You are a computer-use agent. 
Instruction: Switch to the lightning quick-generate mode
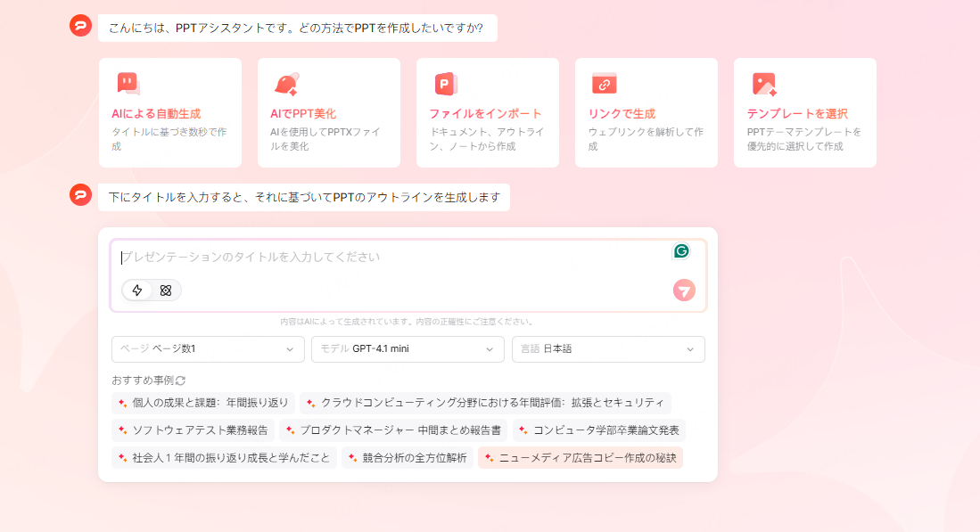(x=136, y=290)
